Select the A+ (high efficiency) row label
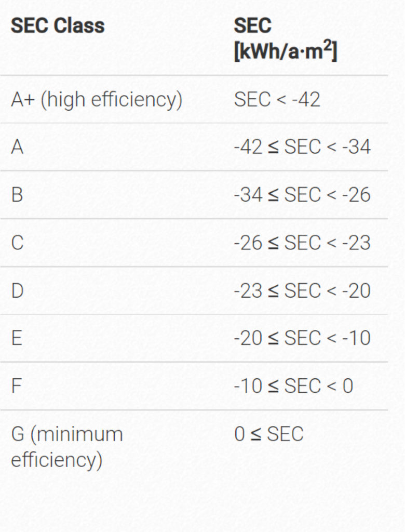The image size is (405, 532). (x=97, y=100)
